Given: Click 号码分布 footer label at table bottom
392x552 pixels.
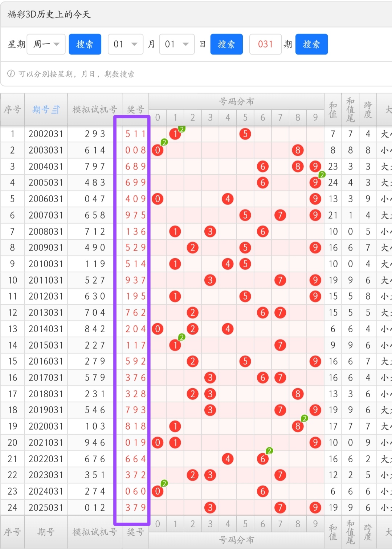Looking at the screenshot, I should pyautogui.click(x=236, y=540).
